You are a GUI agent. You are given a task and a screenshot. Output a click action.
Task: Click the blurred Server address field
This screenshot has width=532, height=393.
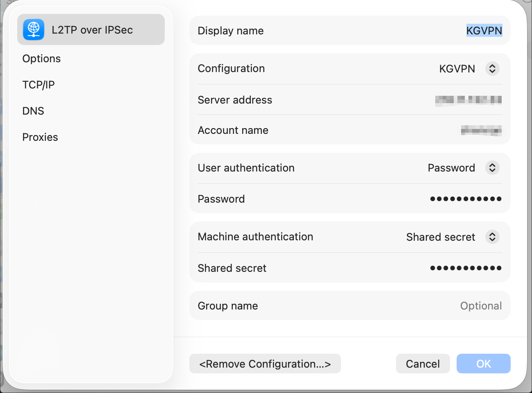click(x=468, y=100)
